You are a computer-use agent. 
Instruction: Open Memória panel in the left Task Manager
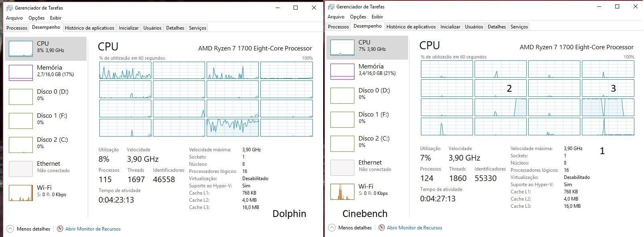tap(46, 72)
